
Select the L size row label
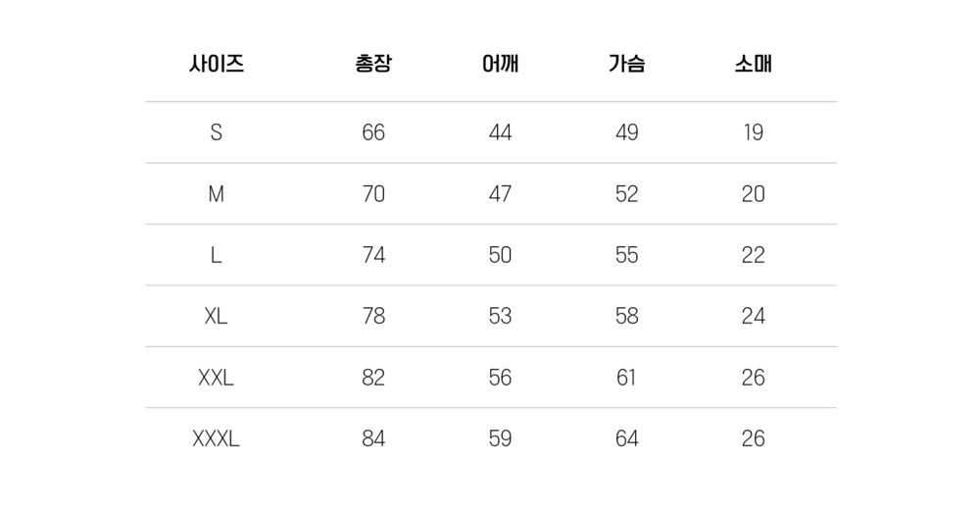pyautogui.click(x=216, y=255)
